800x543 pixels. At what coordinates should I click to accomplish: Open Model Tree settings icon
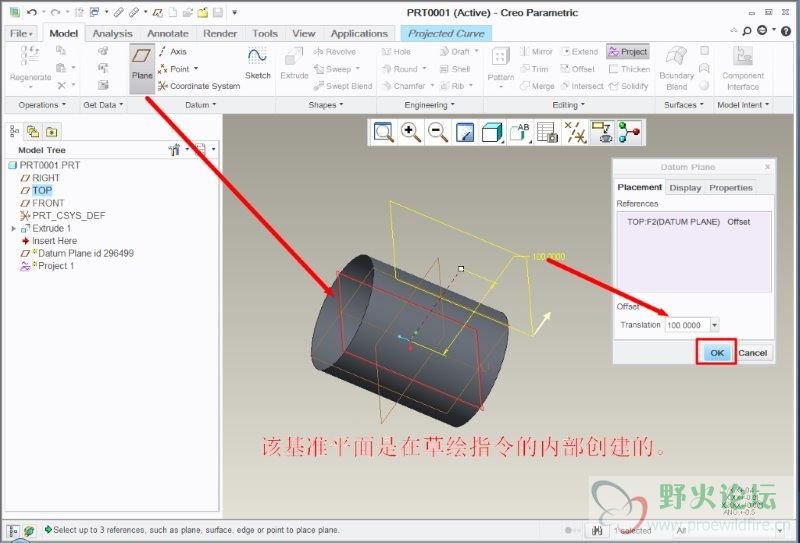pos(174,150)
